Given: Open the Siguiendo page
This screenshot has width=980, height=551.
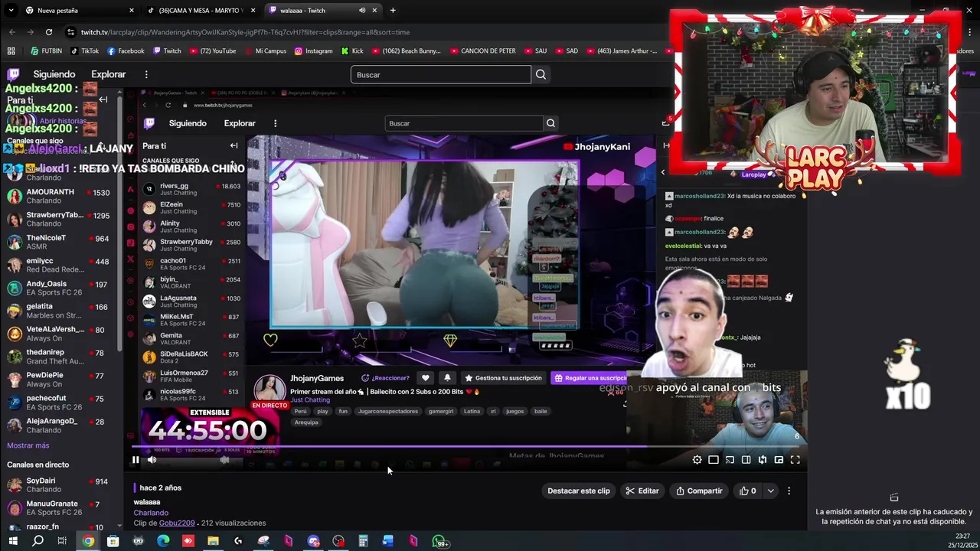Looking at the screenshot, I should [x=54, y=74].
